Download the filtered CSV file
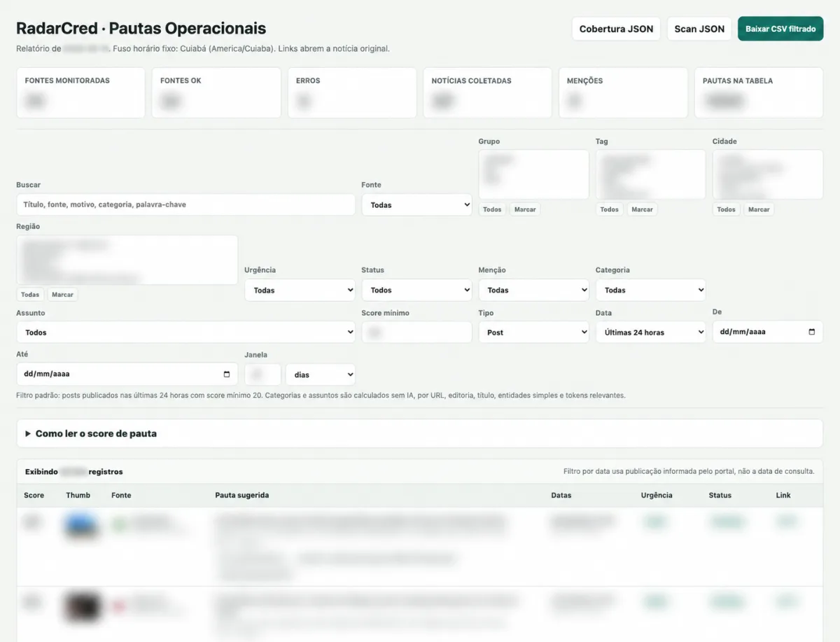840x642 pixels. pos(780,29)
